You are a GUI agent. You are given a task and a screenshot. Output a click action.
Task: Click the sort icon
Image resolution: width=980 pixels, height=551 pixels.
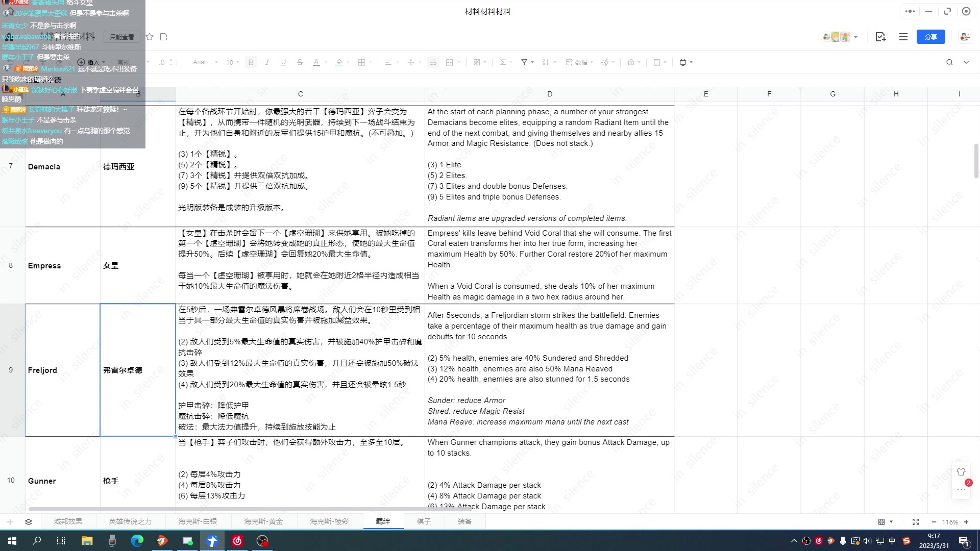click(x=546, y=62)
